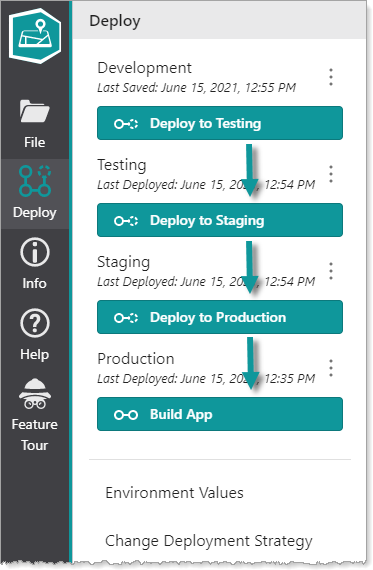
Task: Click link icon on Deploy to Testing
Action: point(126,124)
